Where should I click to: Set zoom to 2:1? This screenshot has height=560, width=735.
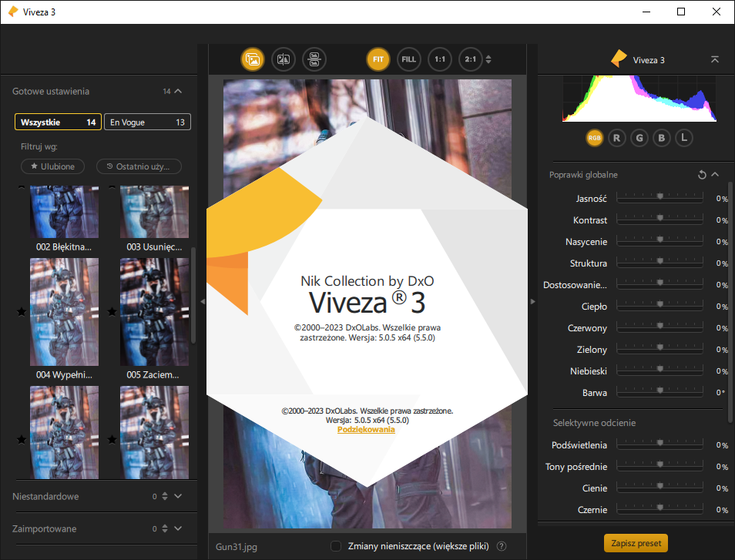tap(470, 59)
